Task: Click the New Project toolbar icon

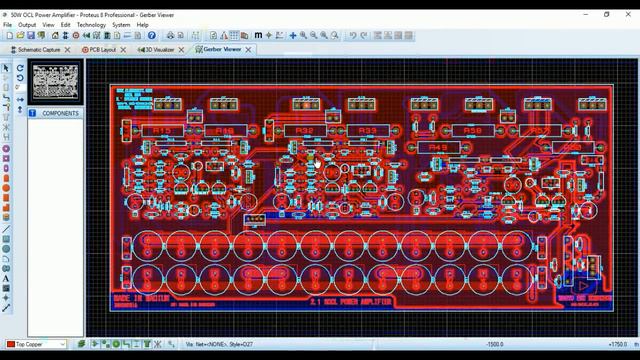Action: pos(10,36)
